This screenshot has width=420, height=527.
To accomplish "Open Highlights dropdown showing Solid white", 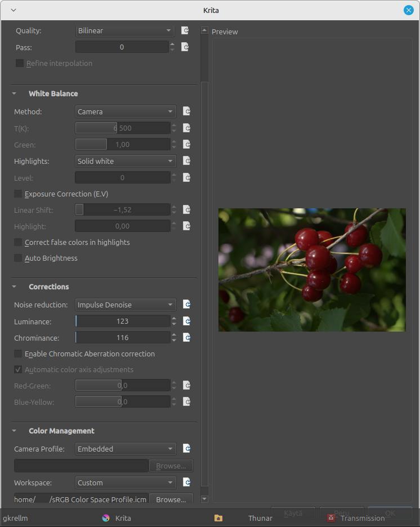I will coord(126,161).
